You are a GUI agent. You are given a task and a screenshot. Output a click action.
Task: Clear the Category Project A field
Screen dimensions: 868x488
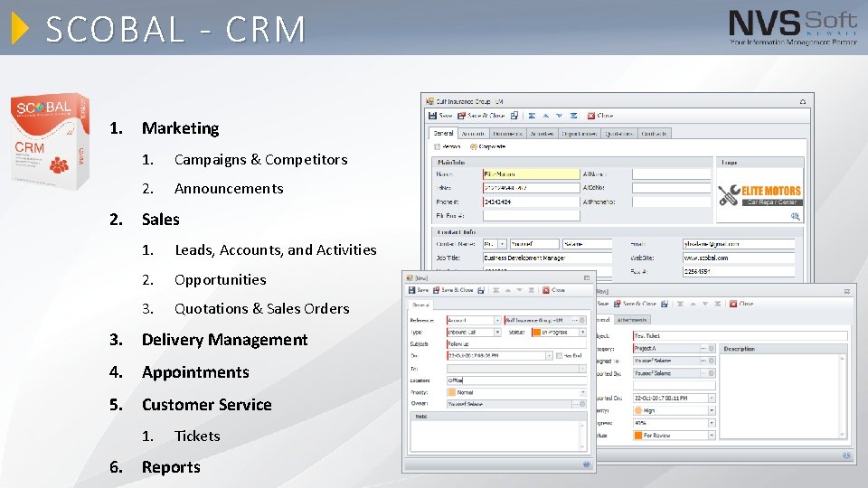[712, 349]
